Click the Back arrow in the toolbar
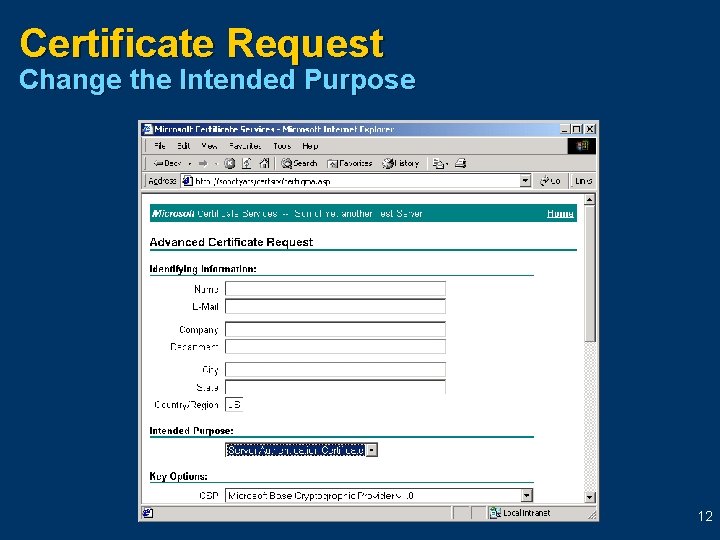720x540 pixels. (x=167, y=163)
